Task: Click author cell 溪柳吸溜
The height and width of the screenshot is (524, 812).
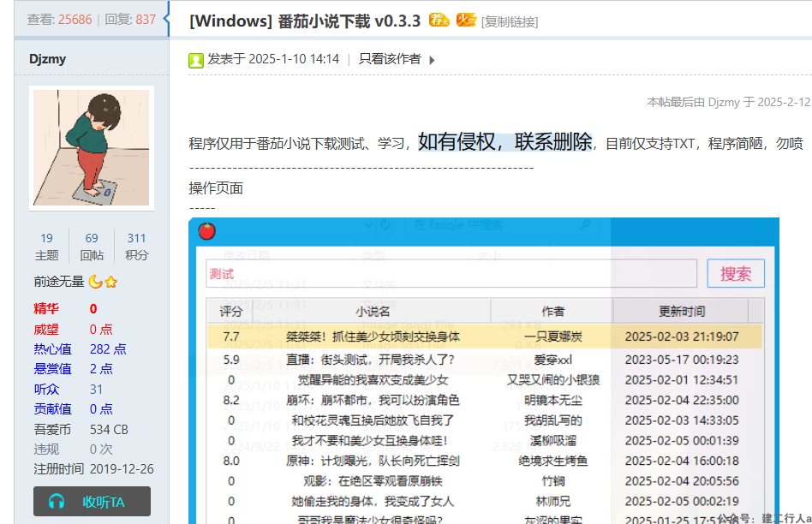Action: coord(553,441)
